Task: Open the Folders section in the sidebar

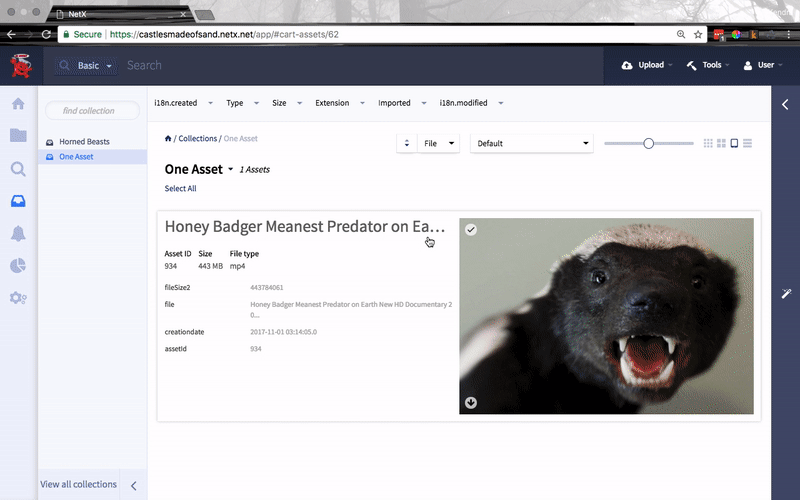Action: point(17,136)
